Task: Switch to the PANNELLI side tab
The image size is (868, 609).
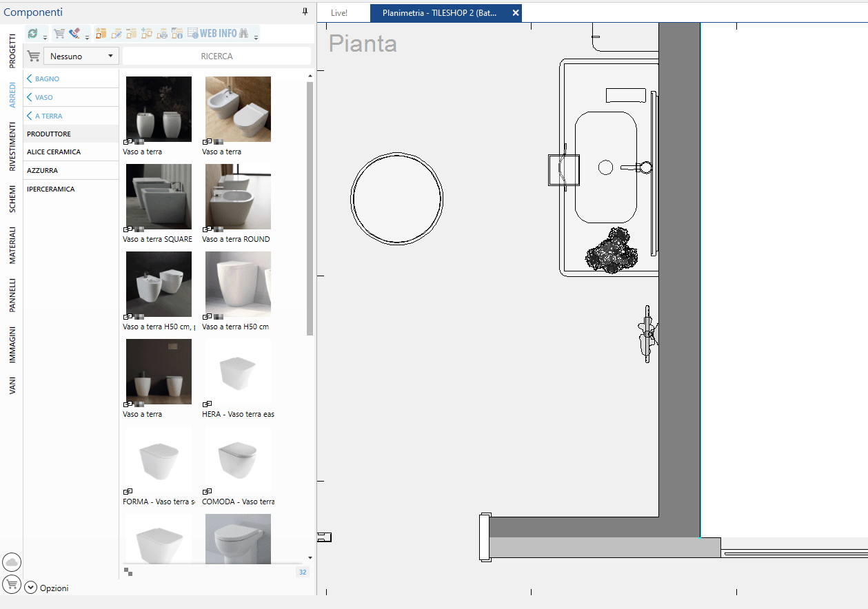Action: tap(12, 296)
